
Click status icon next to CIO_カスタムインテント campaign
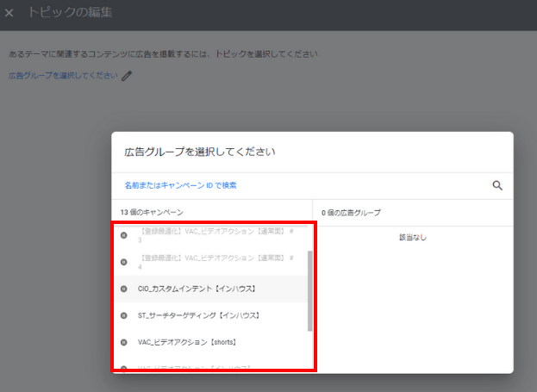click(124, 289)
